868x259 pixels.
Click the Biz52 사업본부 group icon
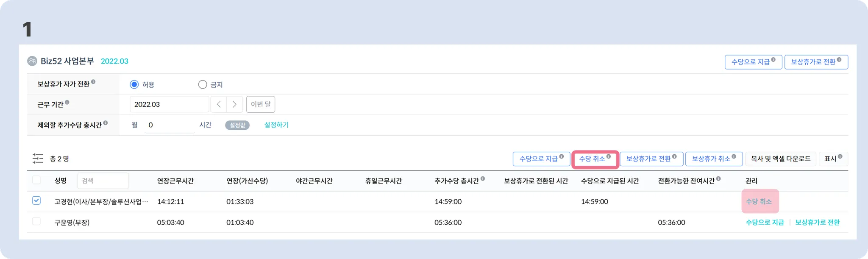[32, 61]
